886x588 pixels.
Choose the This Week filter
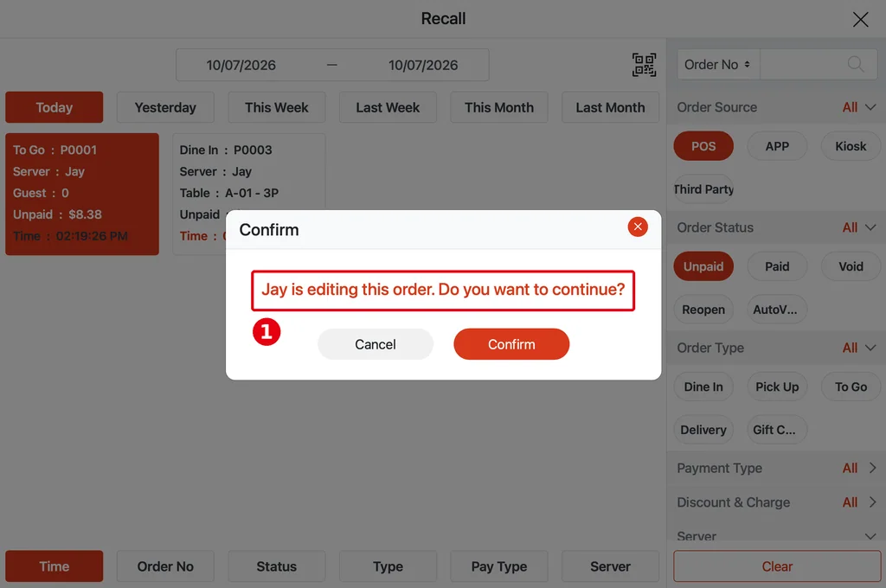coord(277,107)
